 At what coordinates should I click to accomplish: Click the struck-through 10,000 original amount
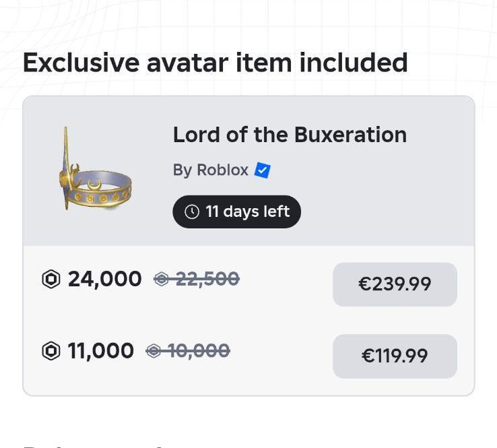click(198, 351)
